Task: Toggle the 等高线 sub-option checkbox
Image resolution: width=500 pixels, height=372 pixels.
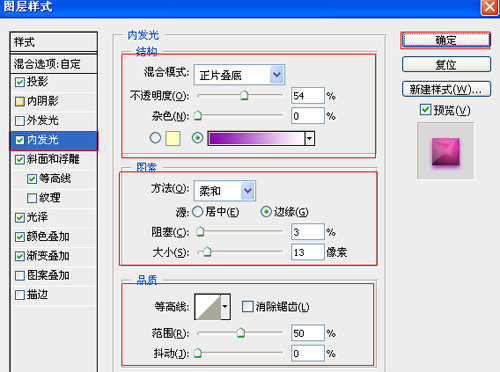Action: point(32,179)
